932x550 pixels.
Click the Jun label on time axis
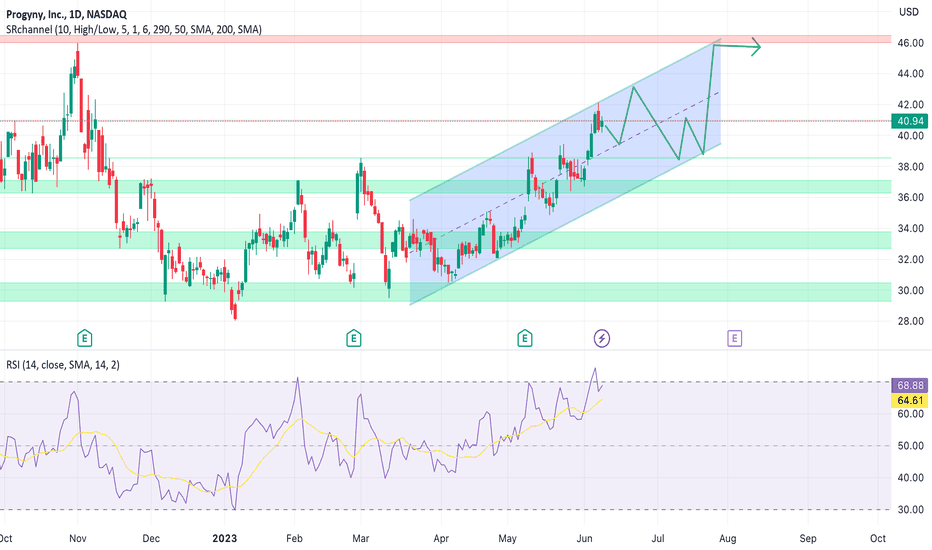tap(584, 538)
